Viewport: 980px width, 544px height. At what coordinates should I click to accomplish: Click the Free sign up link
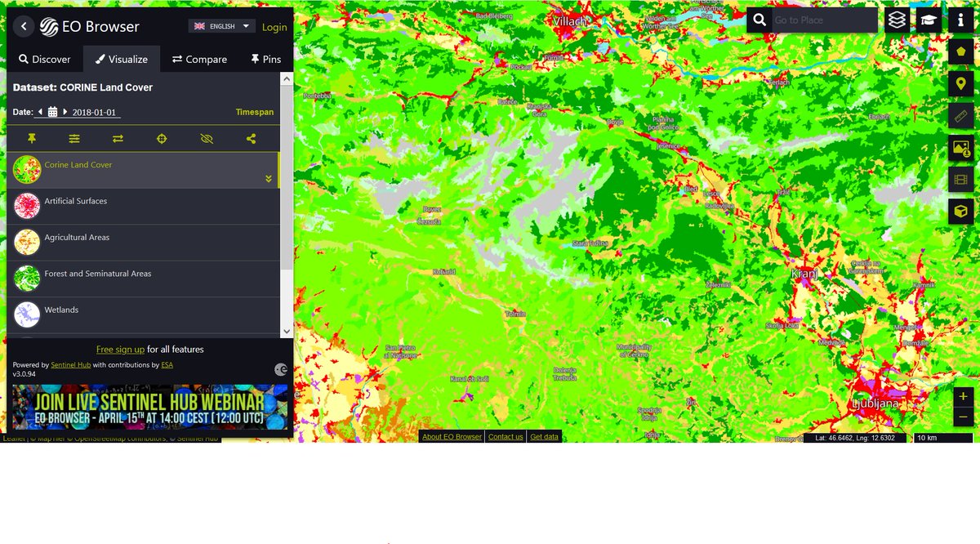[120, 349]
